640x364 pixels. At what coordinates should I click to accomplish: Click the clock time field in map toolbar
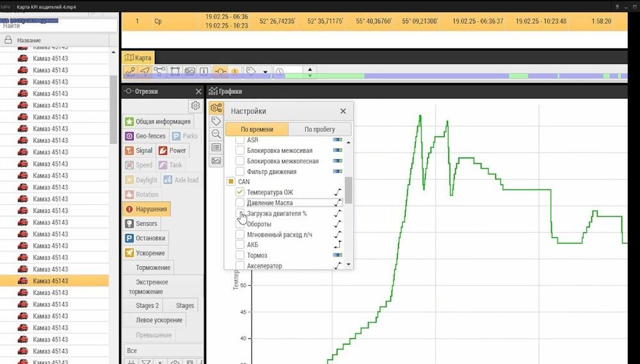[x=288, y=72]
